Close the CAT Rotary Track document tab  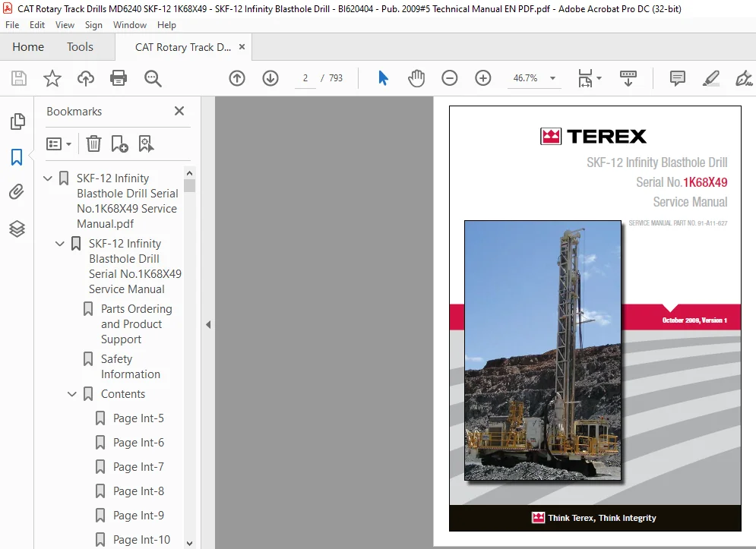point(242,47)
